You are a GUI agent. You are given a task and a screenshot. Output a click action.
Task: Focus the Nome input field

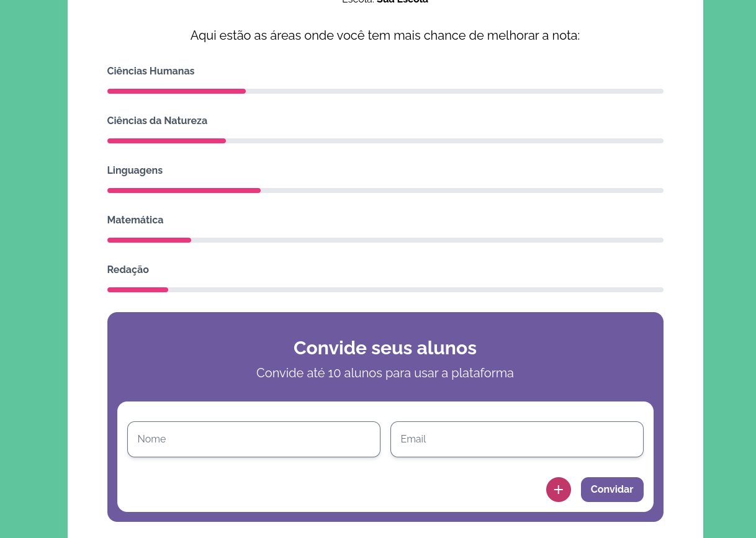pos(253,439)
